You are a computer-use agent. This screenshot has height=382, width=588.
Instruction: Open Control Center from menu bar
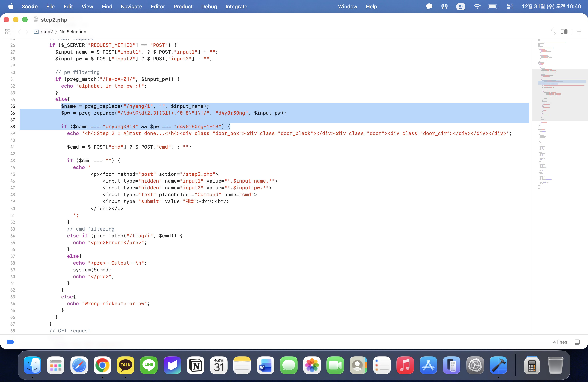click(510, 6)
